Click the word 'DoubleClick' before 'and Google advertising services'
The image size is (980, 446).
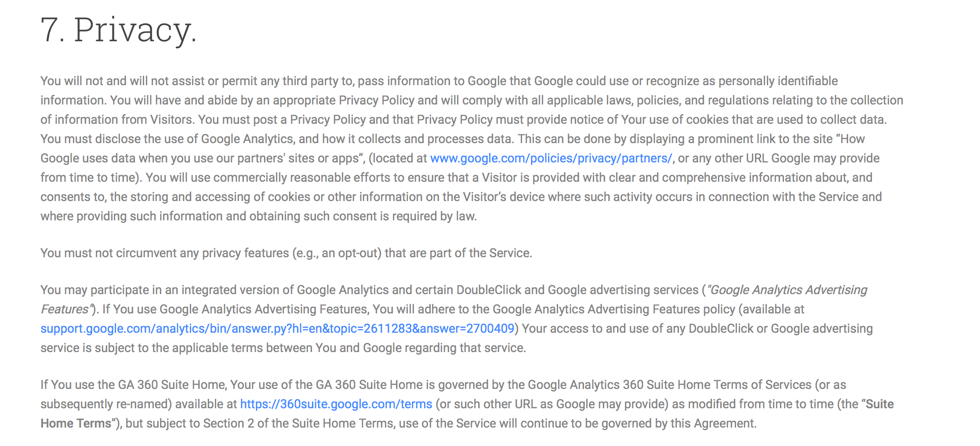(x=489, y=290)
